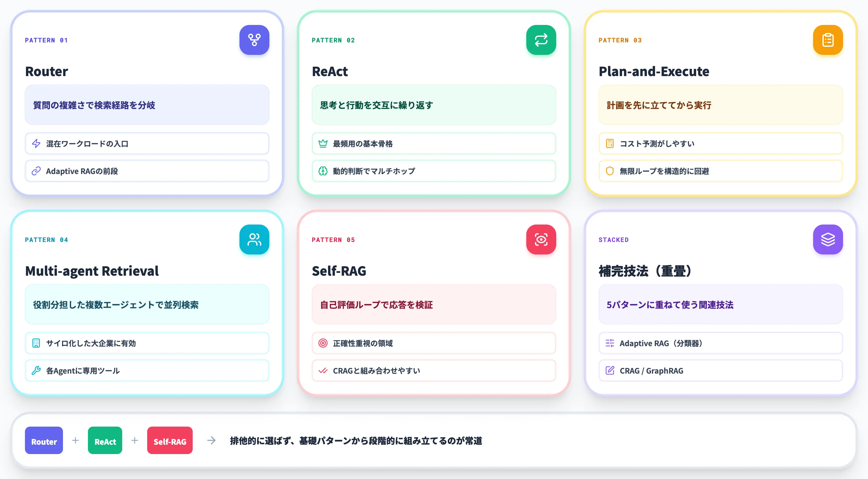Image resolution: width=868 pixels, height=479 pixels.
Task: Click the Router branching icon badge
Action: click(x=254, y=40)
